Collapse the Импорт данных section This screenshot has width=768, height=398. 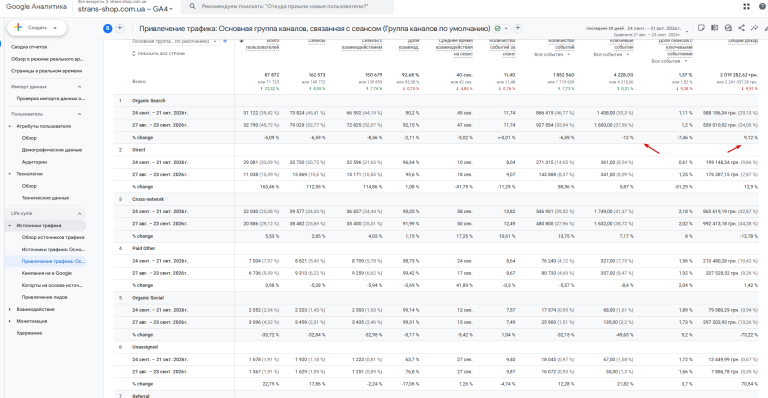[x=79, y=87]
